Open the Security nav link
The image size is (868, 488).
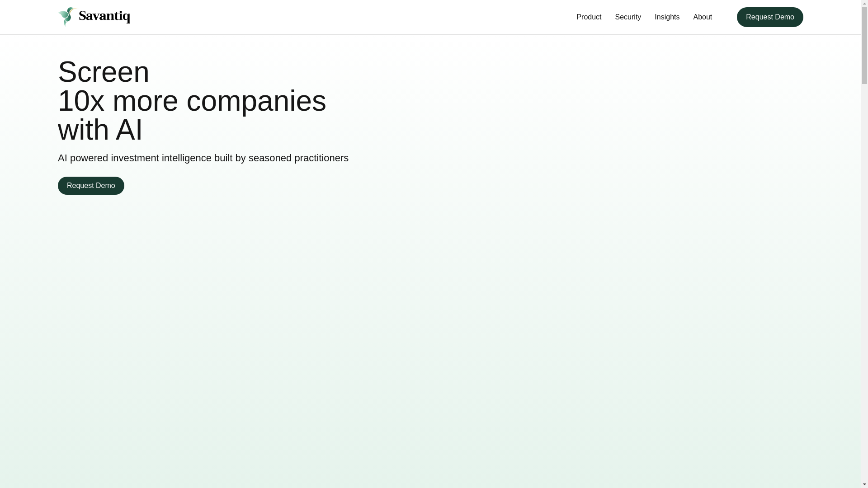click(x=628, y=17)
